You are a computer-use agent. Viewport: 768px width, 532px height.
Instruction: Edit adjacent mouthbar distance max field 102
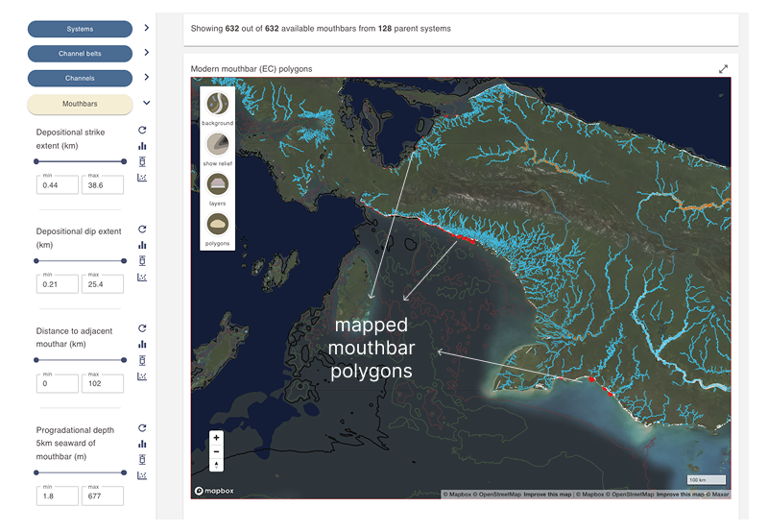pos(103,383)
